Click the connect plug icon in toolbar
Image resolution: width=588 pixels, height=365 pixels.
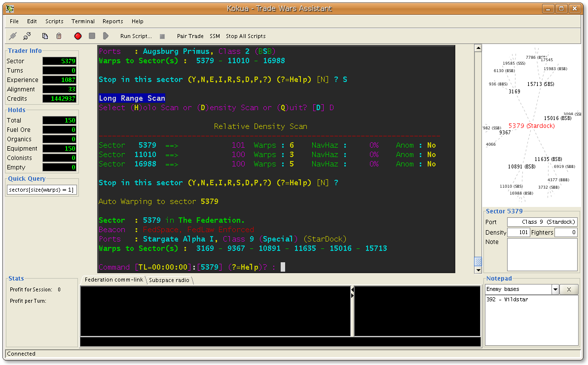tap(13, 36)
